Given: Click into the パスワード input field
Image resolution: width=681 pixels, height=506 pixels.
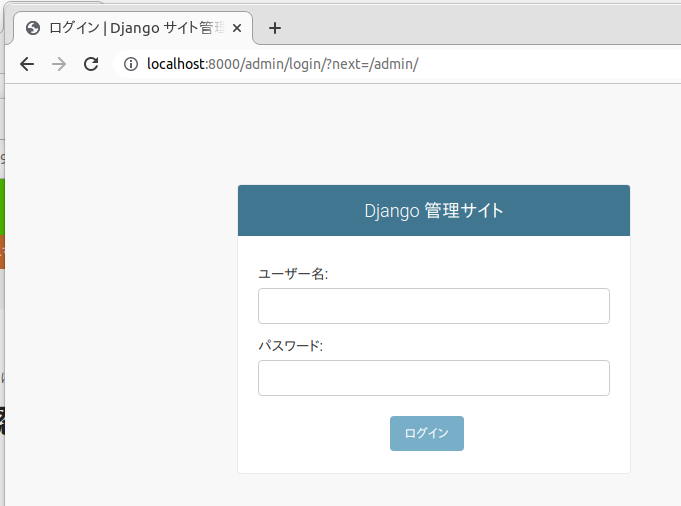Looking at the screenshot, I should [x=433, y=378].
